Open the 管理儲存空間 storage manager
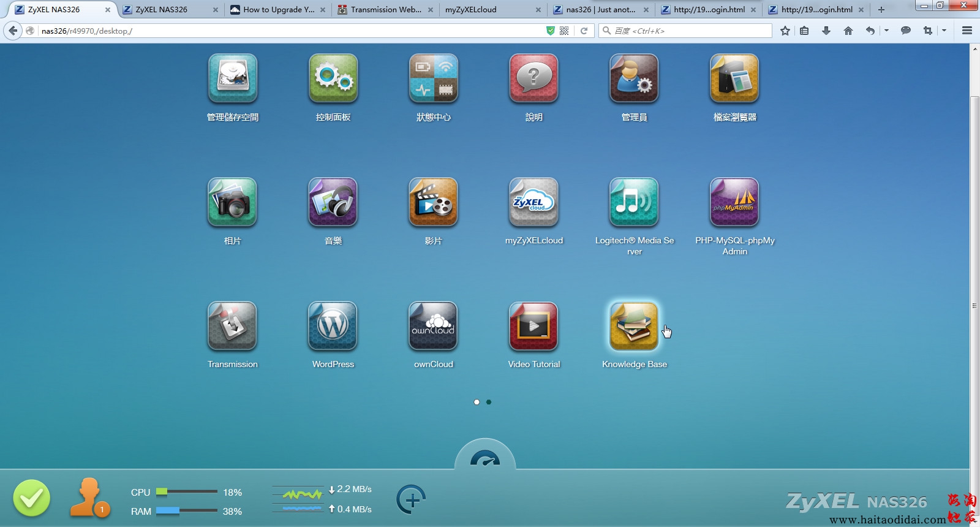 232,78
